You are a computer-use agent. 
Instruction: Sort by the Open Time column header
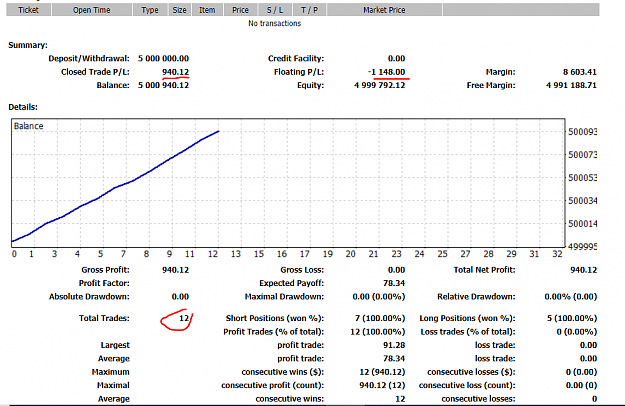pyautogui.click(x=92, y=10)
